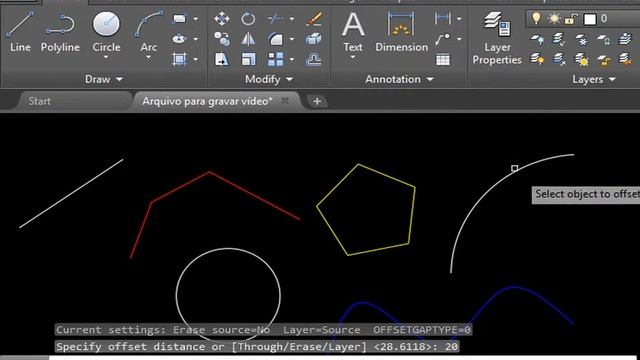Viewport: 640px width, 360px height.
Task: Select the Linear dimension icon
Action: [443, 19]
